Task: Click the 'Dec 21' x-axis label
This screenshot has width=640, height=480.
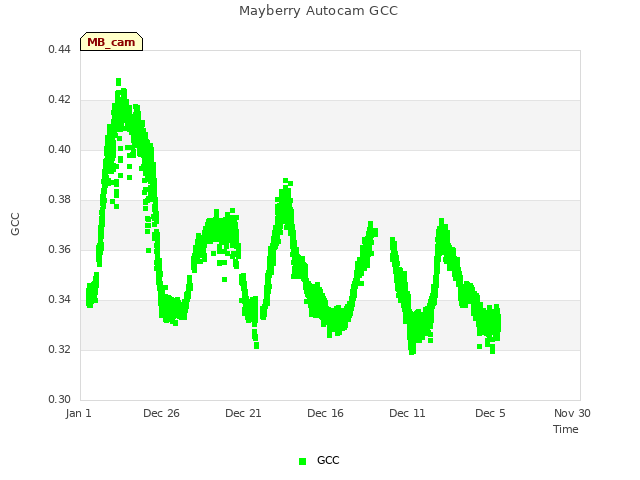Action: pyautogui.click(x=243, y=413)
